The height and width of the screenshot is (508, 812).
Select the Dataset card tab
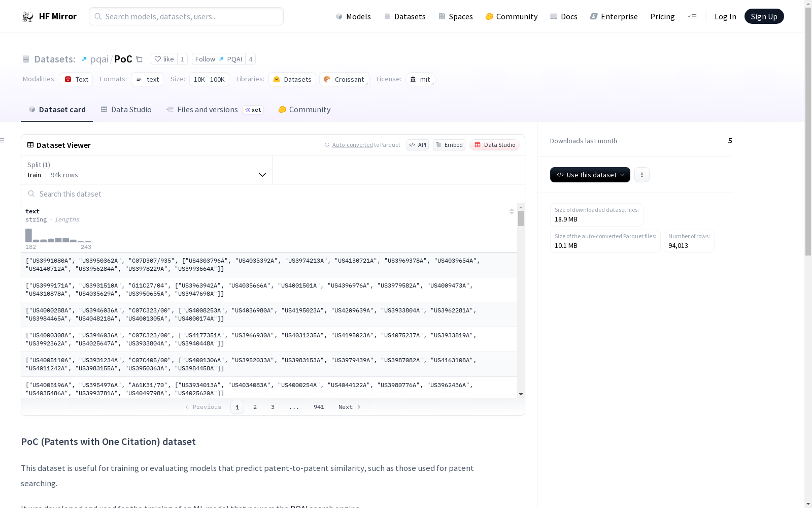[x=57, y=109]
